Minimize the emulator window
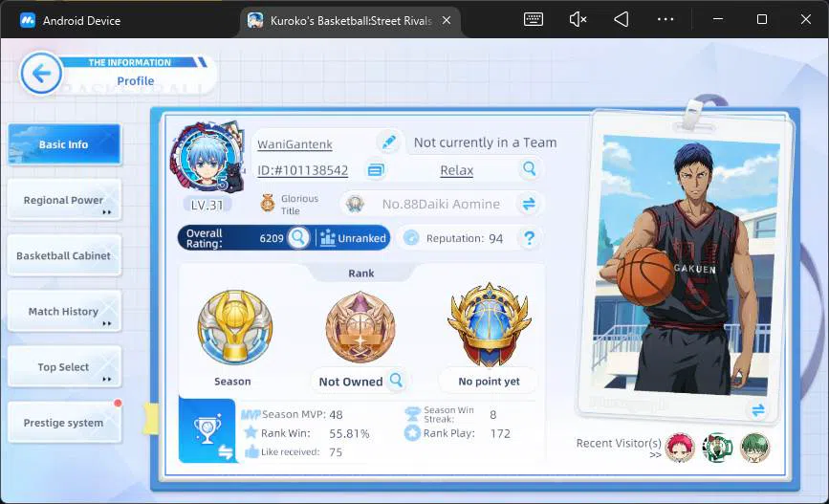The height and width of the screenshot is (504, 829). pyautogui.click(x=717, y=19)
